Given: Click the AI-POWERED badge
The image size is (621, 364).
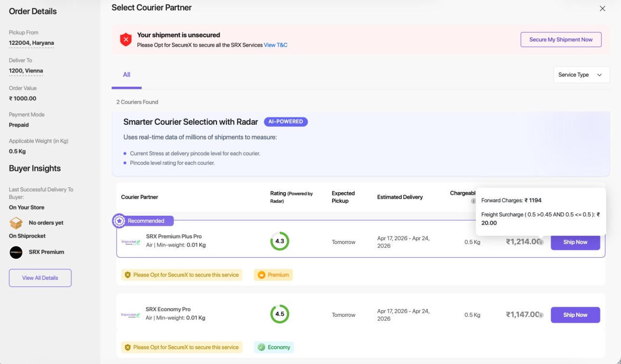Looking at the screenshot, I should click(x=286, y=121).
